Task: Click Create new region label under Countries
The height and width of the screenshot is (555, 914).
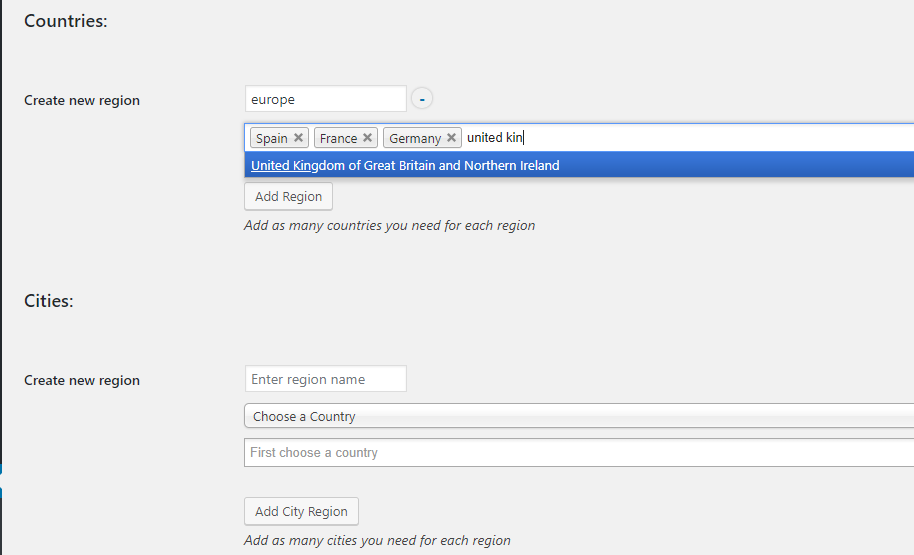Action: (x=82, y=100)
